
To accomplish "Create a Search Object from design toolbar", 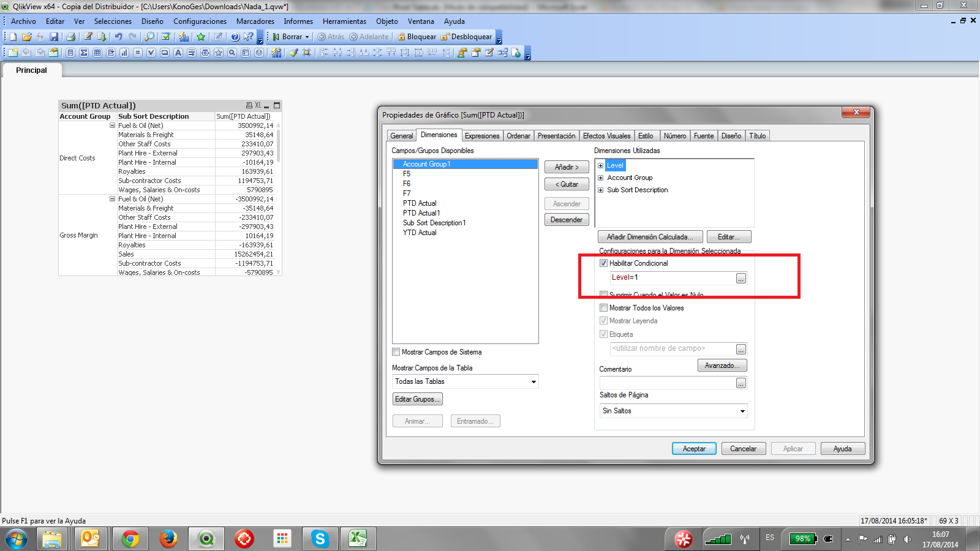I will pyautogui.click(x=232, y=53).
